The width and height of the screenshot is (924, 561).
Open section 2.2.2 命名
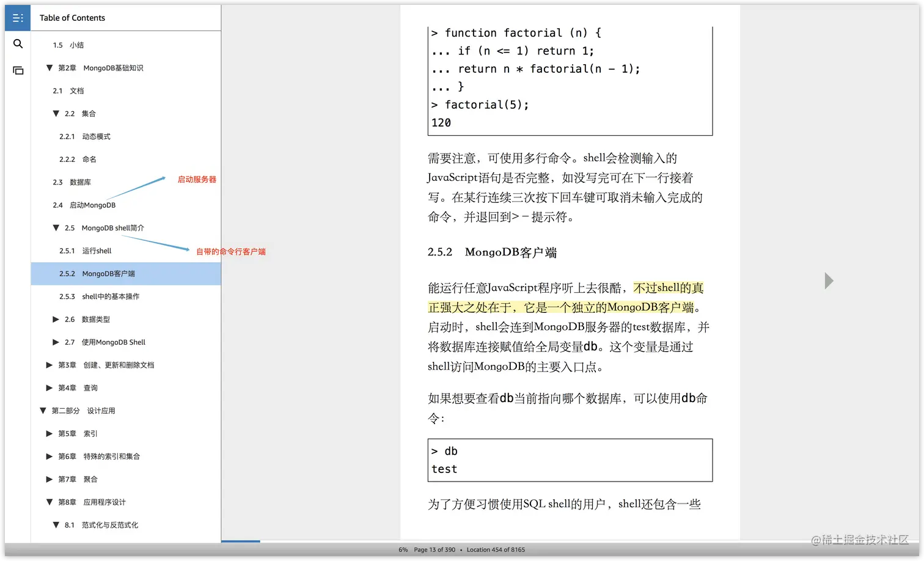click(78, 159)
